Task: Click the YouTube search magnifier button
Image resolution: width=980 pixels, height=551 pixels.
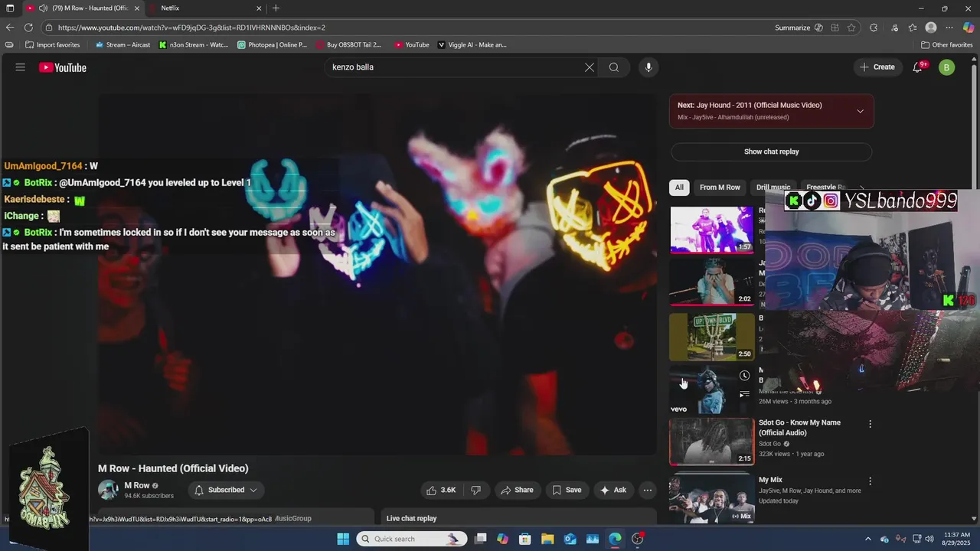Action: coord(614,67)
